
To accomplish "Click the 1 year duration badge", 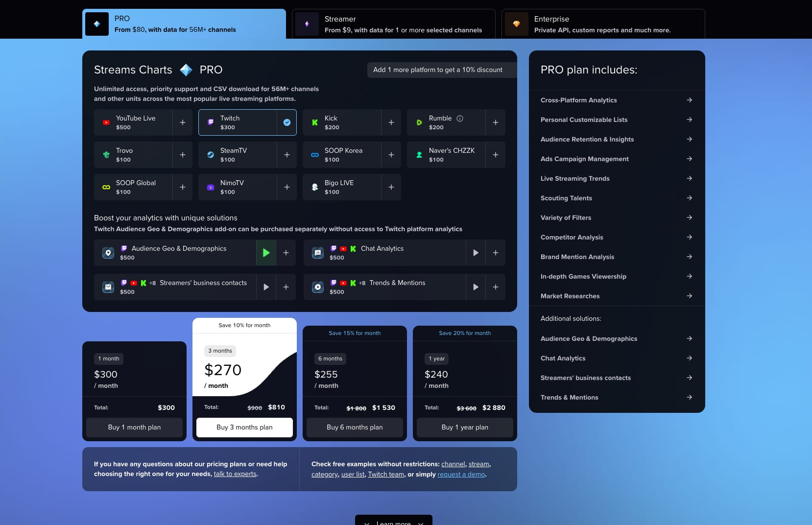I will (436, 358).
